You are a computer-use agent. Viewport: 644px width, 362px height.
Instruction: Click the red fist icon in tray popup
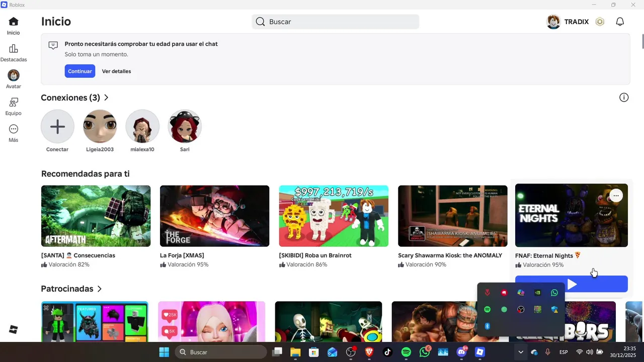tap(504, 293)
